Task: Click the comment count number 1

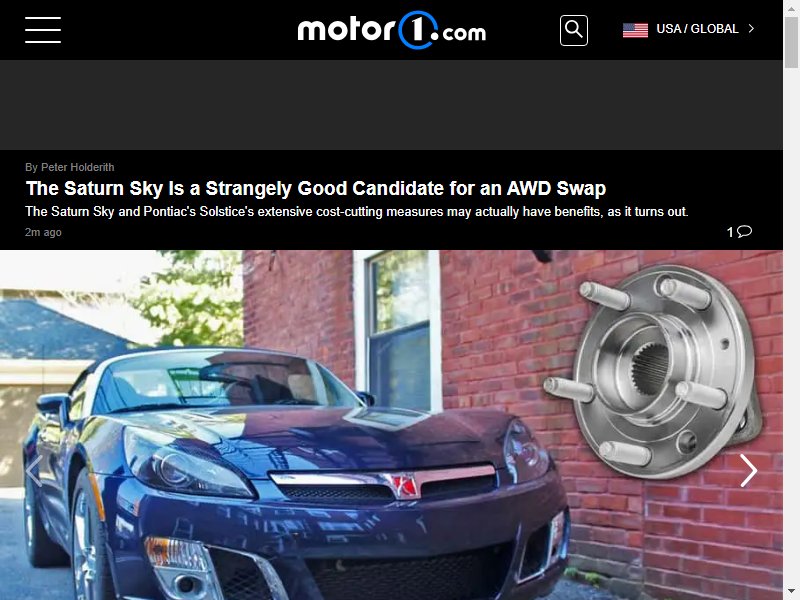Action: [x=730, y=232]
